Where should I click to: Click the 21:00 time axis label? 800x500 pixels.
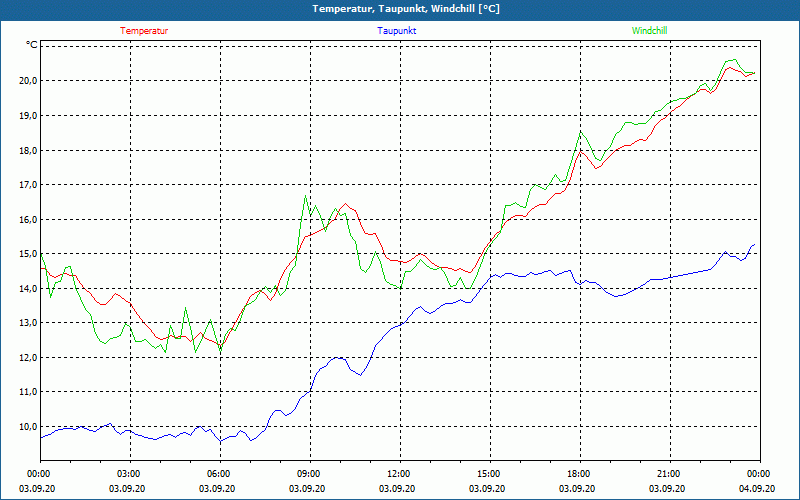point(670,474)
